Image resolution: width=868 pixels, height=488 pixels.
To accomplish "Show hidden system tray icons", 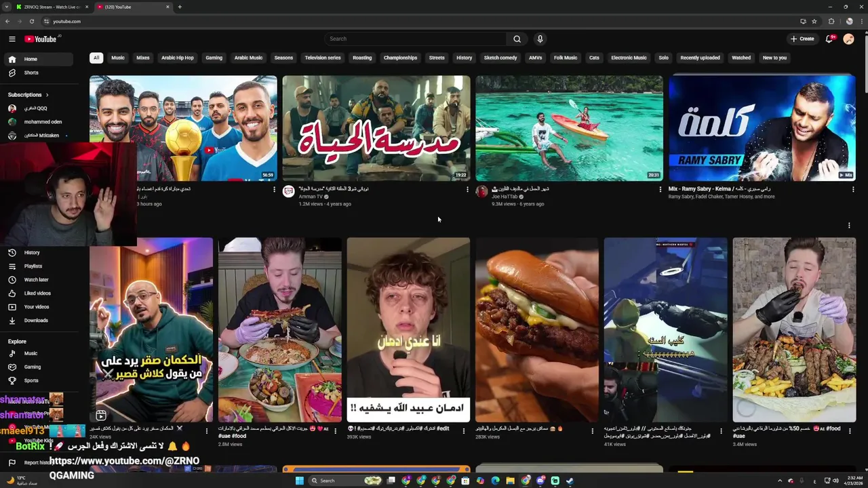I will [x=780, y=481].
